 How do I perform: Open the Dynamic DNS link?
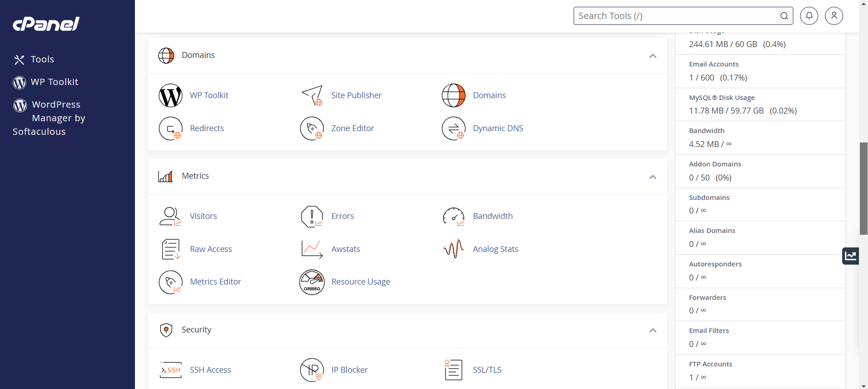[498, 128]
